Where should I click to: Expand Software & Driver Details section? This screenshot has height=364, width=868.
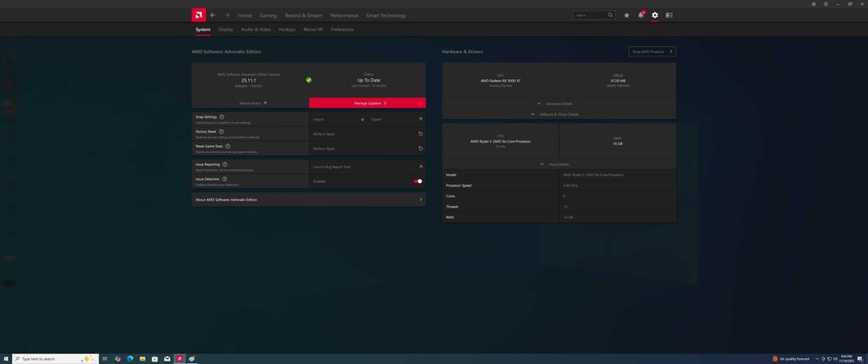click(x=555, y=114)
